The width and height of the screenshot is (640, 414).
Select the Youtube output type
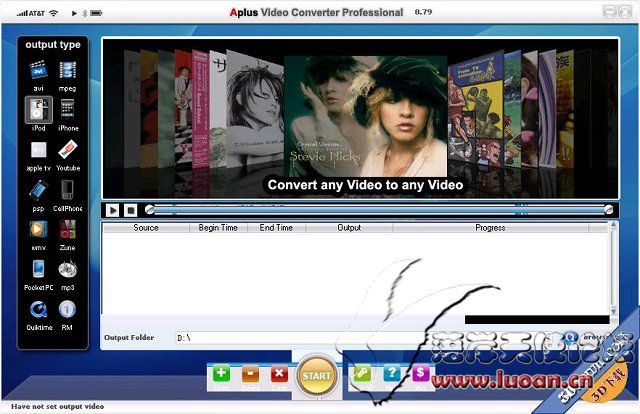click(67, 149)
